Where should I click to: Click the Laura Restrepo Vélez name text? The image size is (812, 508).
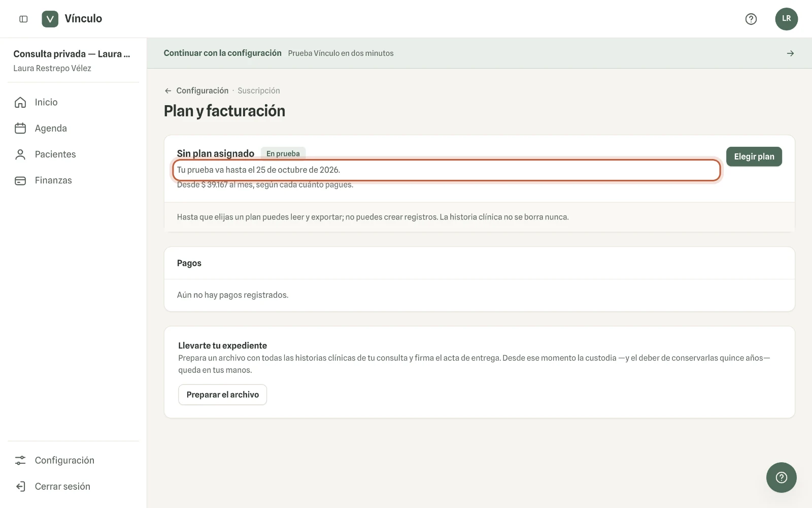(52, 68)
